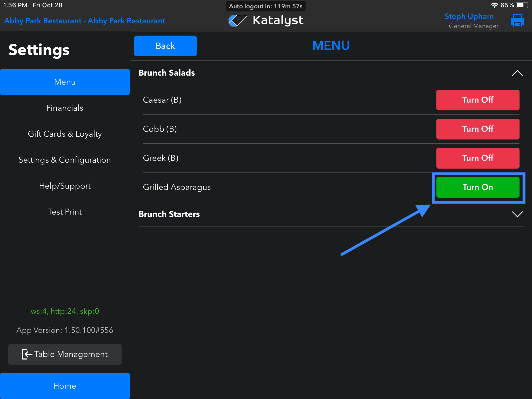
Task: Click the Katalyst logo icon
Action: tap(237, 21)
